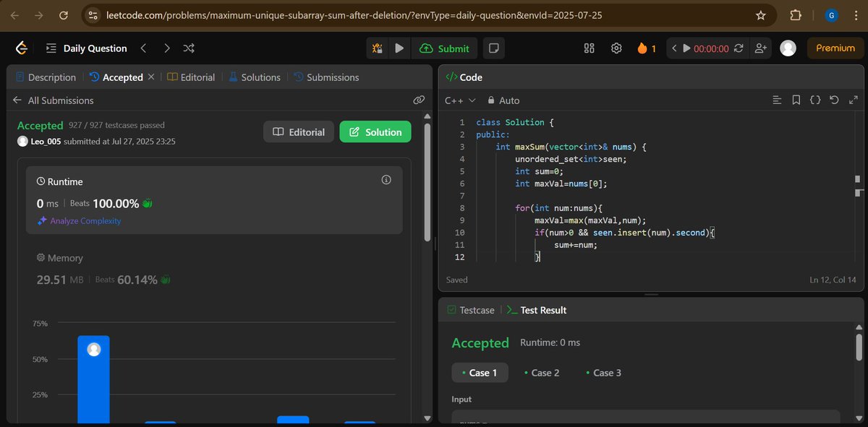Select Case 2 test case

pos(542,373)
